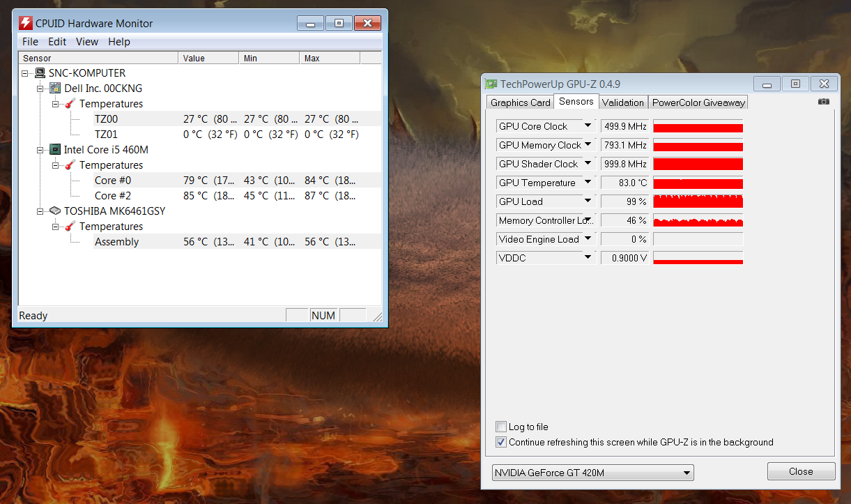Click thermometer icon under TOSHIBA MK6461GSY

70,227
